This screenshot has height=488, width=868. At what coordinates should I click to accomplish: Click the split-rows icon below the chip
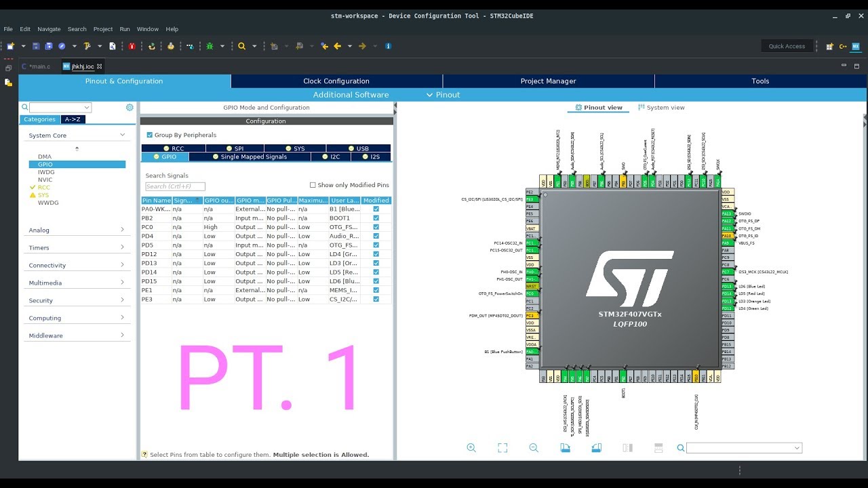coord(658,448)
